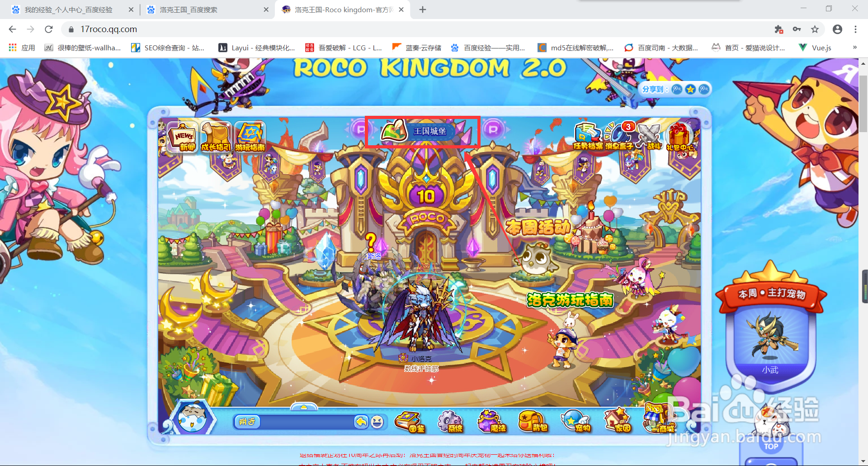Click the 洛克游玩指南 green sign
The width and height of the screenshot is (868, 466).
[570, 300]
